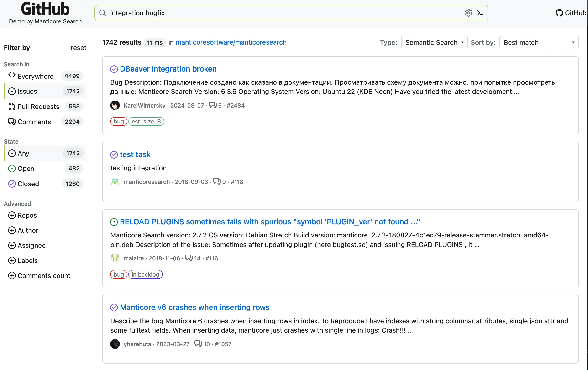Click the Issues tab in Search in
The image size is (588, 370).
[x=27, y=91]
